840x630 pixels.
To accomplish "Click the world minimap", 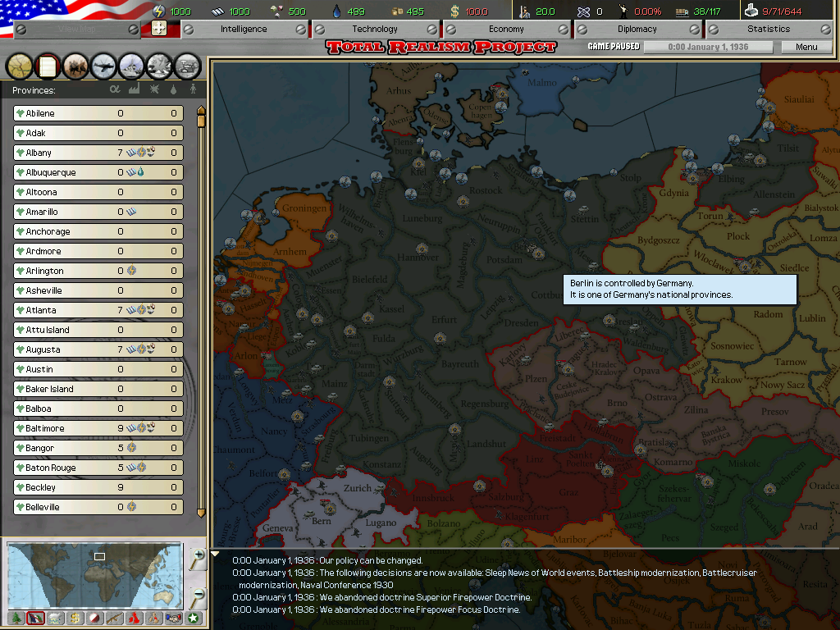I will [x=94, y=574].
